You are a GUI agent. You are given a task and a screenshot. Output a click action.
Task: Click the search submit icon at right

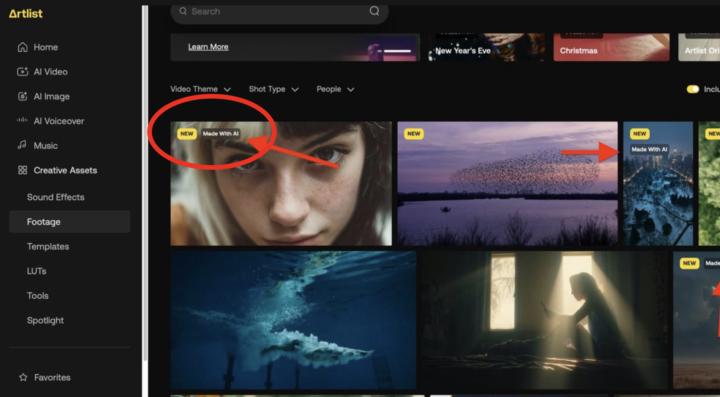[x=374, y=11]
